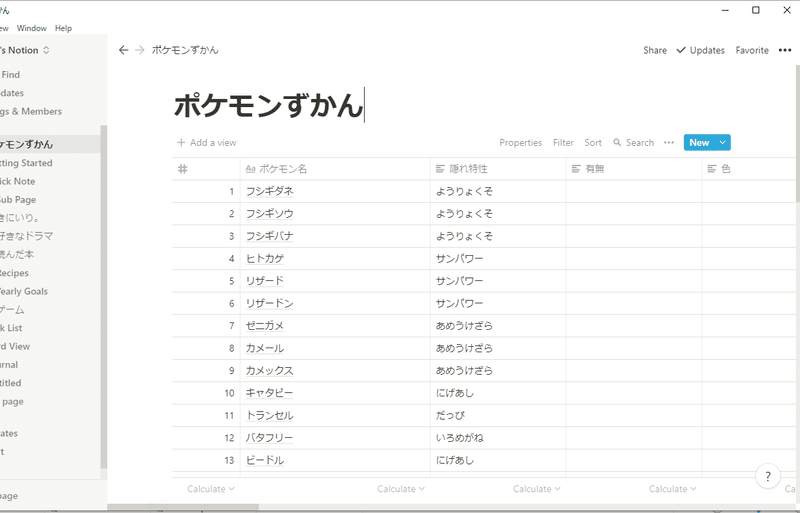
Task: Go forward with the right arrow icon
Action: tap(139, 50)
